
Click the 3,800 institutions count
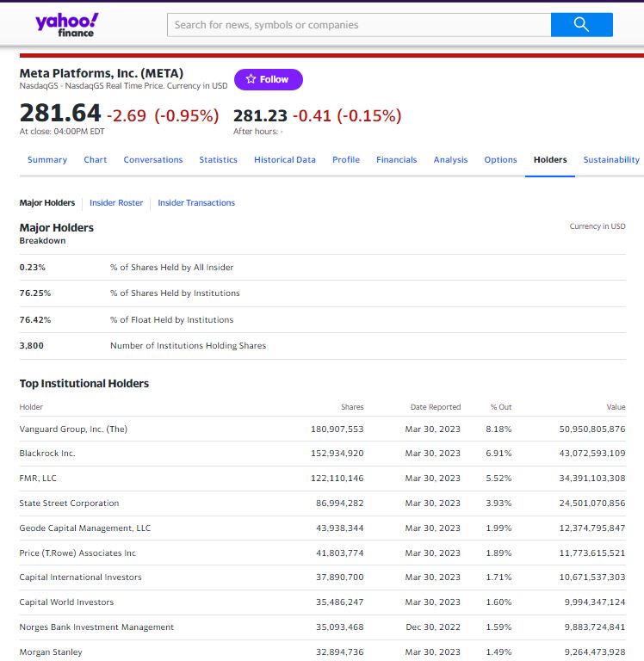tap(31, 346)
